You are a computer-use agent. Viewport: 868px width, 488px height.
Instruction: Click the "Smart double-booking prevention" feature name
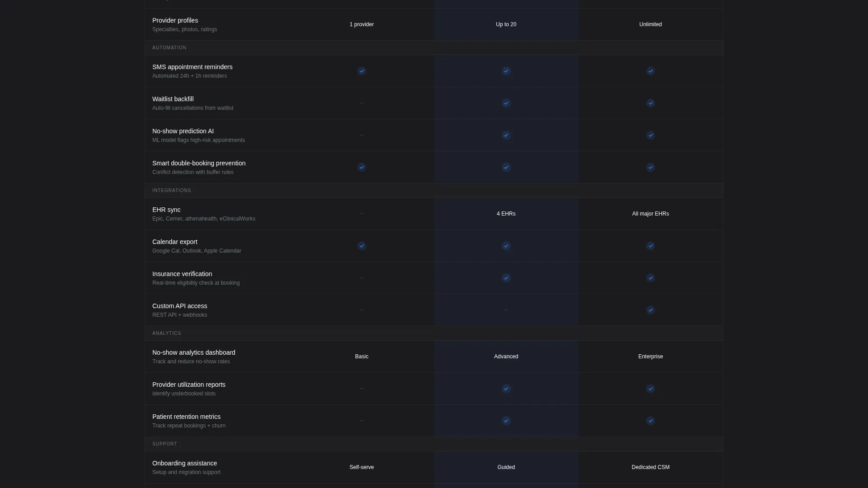tap(199, 163)
